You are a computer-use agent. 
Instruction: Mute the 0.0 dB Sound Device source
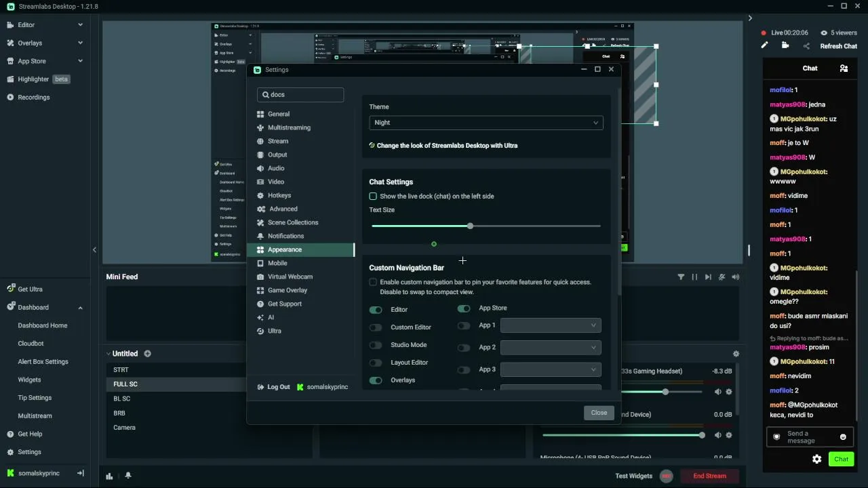(718, 435)
